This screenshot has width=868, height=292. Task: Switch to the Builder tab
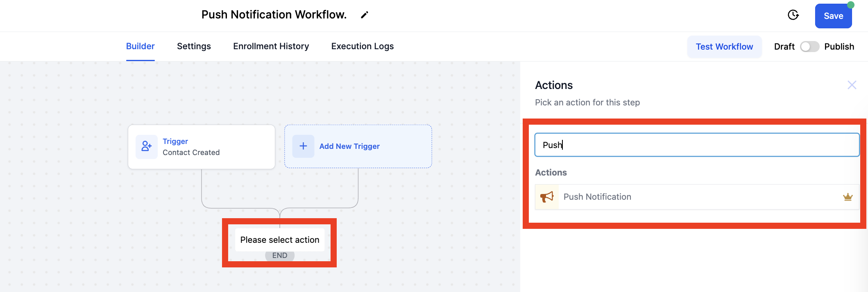(140, 46)
